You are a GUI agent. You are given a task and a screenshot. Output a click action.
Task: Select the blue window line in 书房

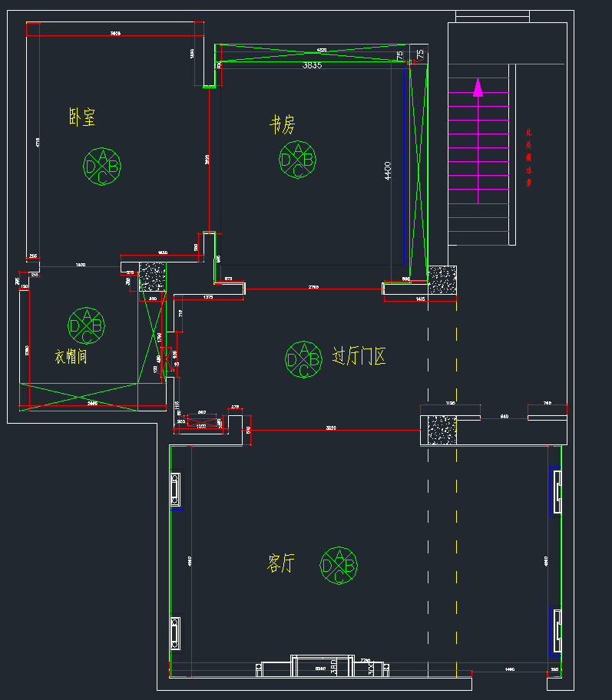pos(405,169)
